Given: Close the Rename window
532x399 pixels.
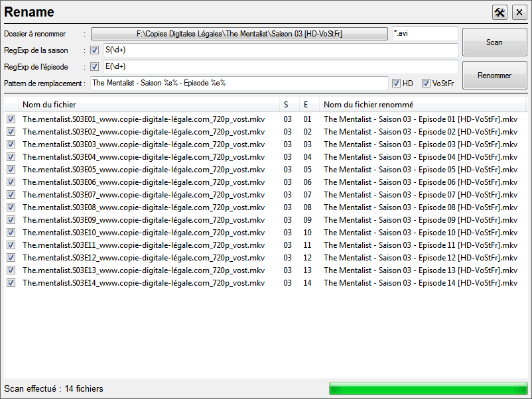Looking at the screenshot, I should coord(519,13).
